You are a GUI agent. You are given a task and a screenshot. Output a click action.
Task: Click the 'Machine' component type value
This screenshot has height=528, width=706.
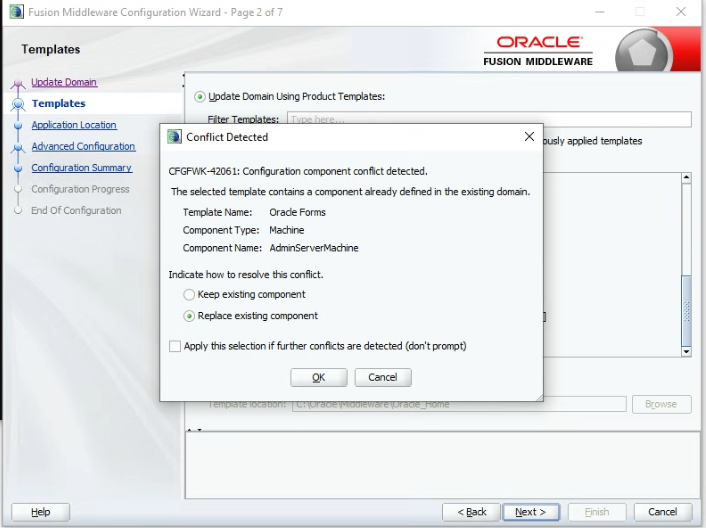(x=286, y=230)
